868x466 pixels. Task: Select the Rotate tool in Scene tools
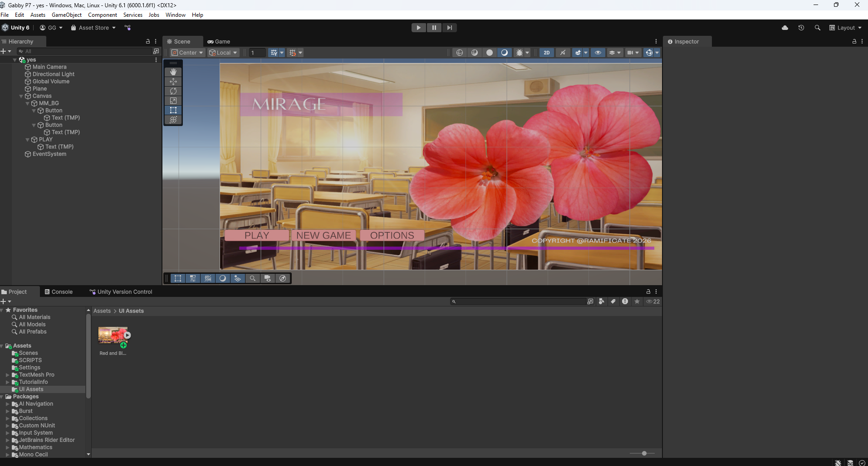coord(173,91)
